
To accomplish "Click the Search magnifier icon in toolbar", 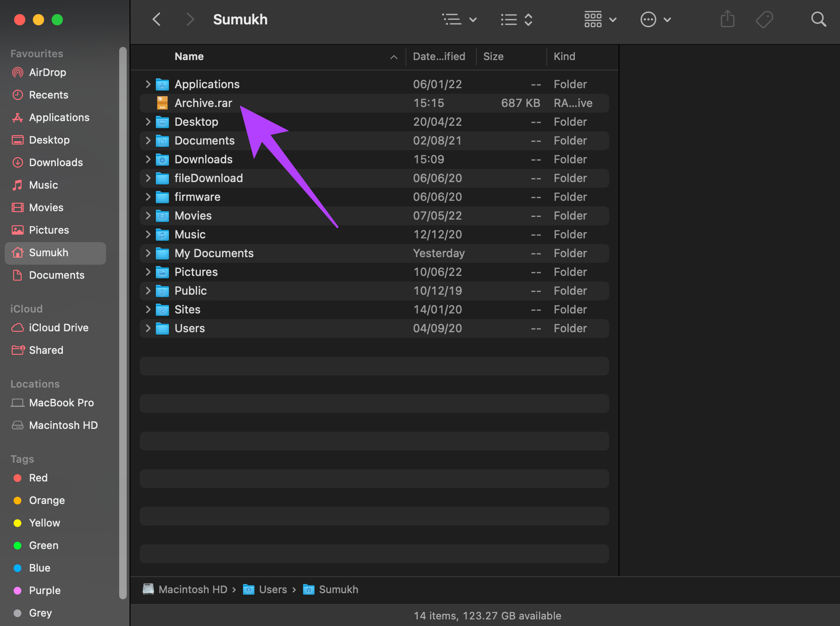I will [x=818, y=20].
